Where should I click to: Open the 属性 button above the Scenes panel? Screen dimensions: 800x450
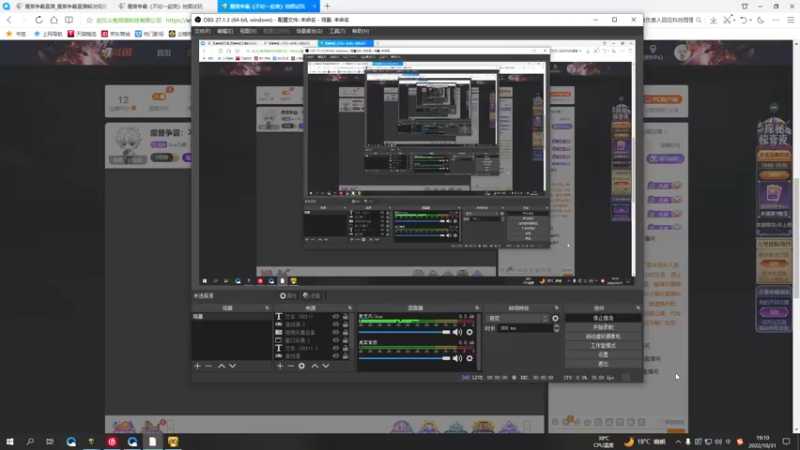288,296
